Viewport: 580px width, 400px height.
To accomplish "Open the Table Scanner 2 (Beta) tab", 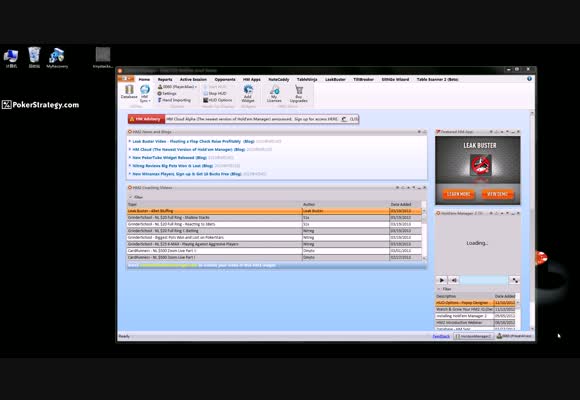I will 438,80.
